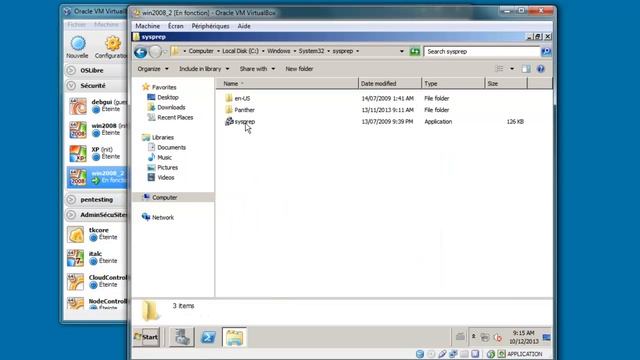Select the en-US folder icon

click(229, 98)
